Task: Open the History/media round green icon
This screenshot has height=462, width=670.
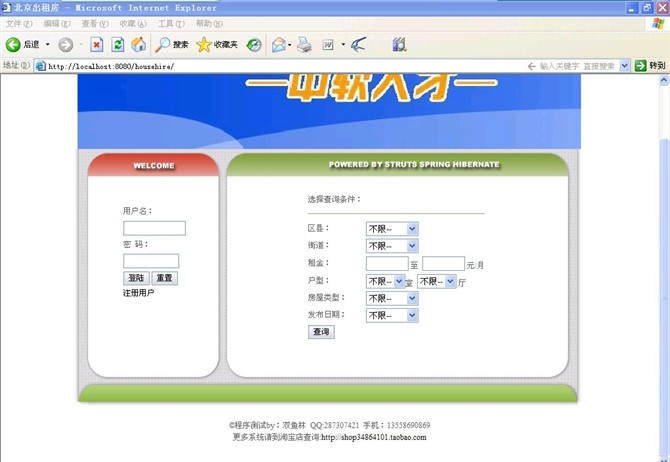Action: (x=254, y=44)
